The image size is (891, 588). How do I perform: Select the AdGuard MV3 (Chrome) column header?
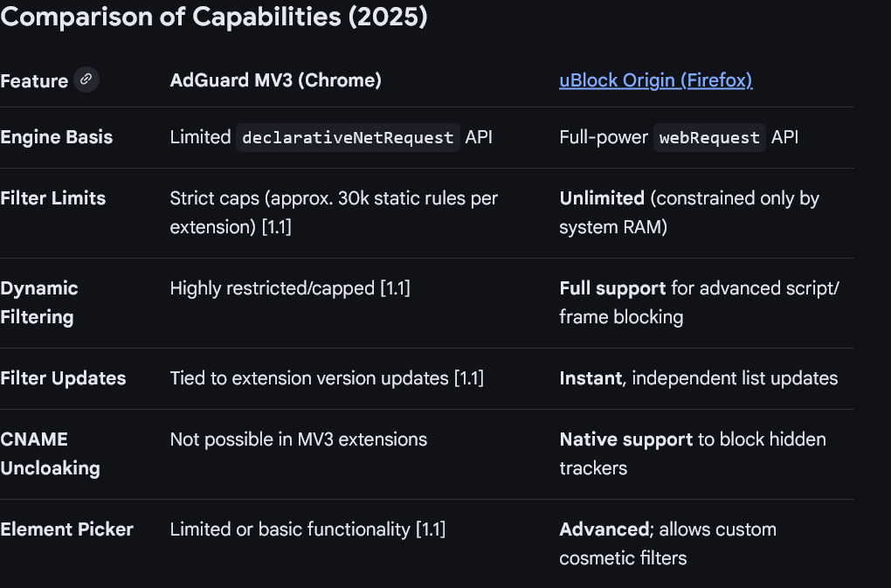tap(275, 80)
